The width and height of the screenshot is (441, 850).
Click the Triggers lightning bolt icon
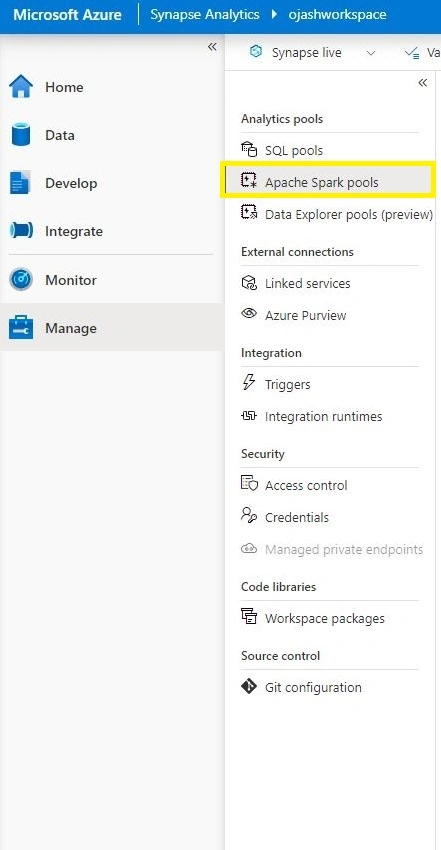pos(249,384)
